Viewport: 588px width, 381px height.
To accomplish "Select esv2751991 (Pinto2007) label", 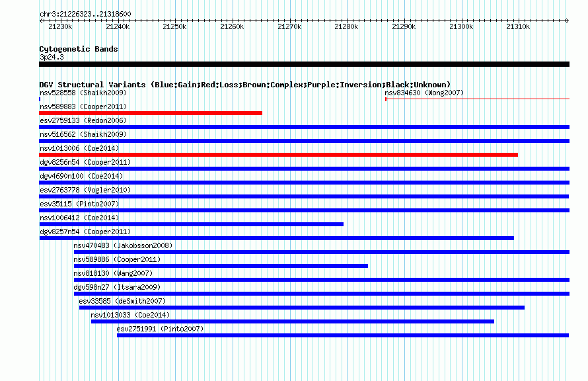I will pos(160,329).
